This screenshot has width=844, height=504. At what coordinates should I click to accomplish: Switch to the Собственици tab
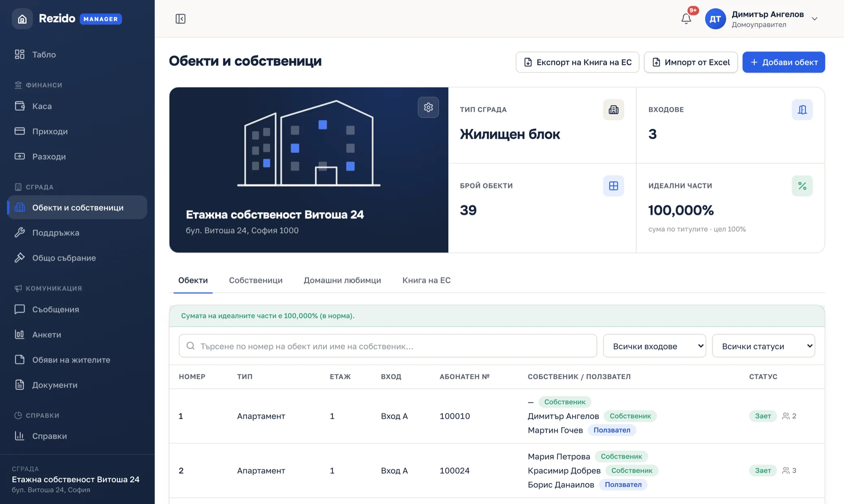(256, 280)
